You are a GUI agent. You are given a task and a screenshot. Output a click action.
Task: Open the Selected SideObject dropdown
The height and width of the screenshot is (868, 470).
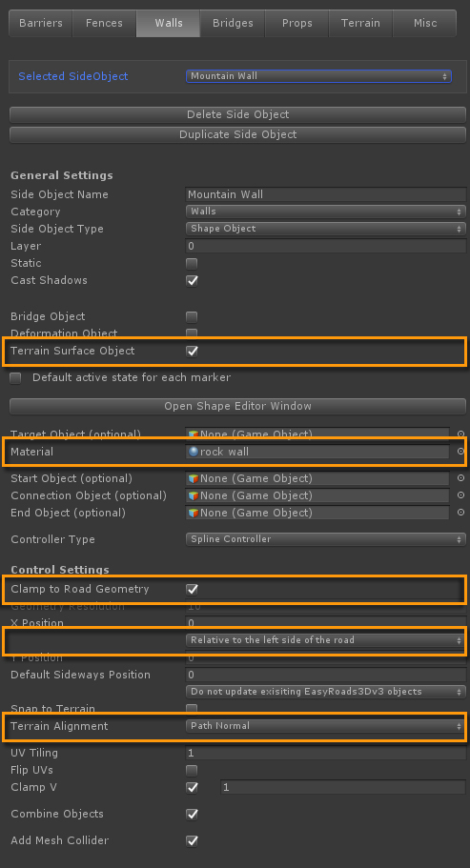click(318, 76)
